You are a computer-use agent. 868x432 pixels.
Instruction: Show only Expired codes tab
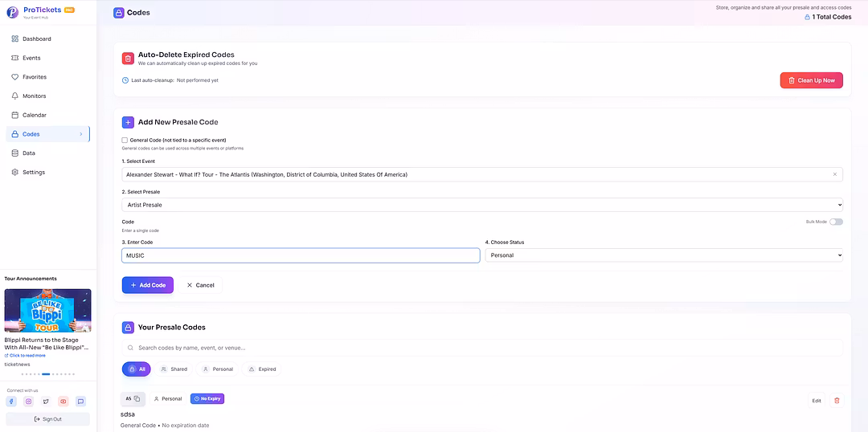pyautogui.click(x=262, y=369)
